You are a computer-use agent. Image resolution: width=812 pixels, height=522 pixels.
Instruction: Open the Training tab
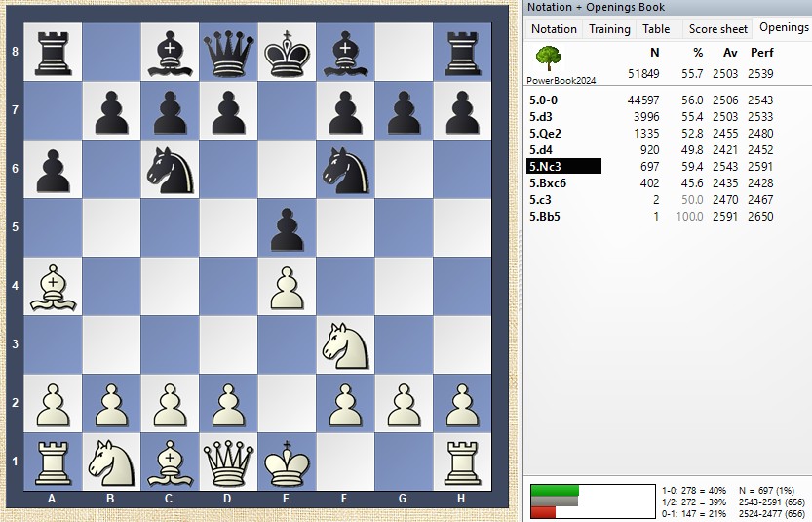609,29
